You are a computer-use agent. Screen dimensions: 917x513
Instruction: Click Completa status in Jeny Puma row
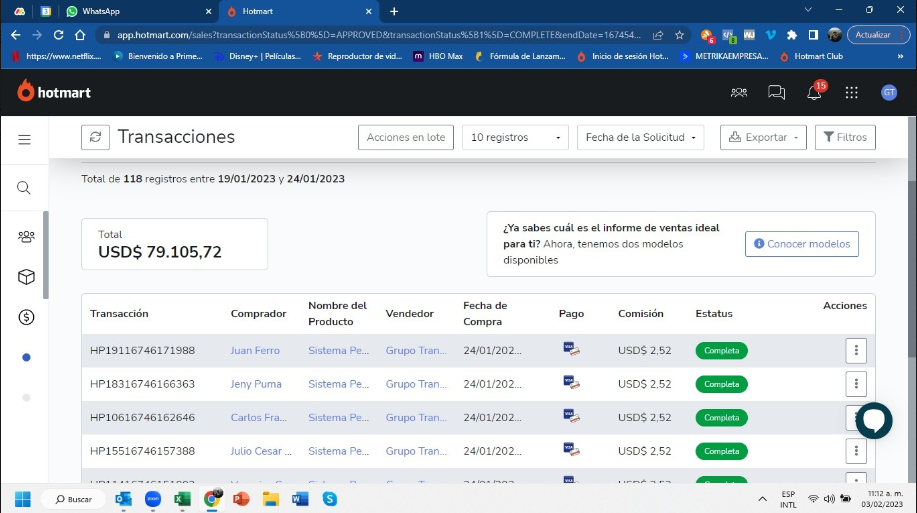721,384
